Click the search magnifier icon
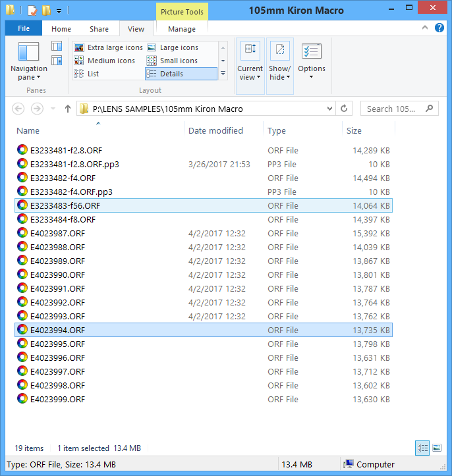The image size is (452, 476). [429, 109]
